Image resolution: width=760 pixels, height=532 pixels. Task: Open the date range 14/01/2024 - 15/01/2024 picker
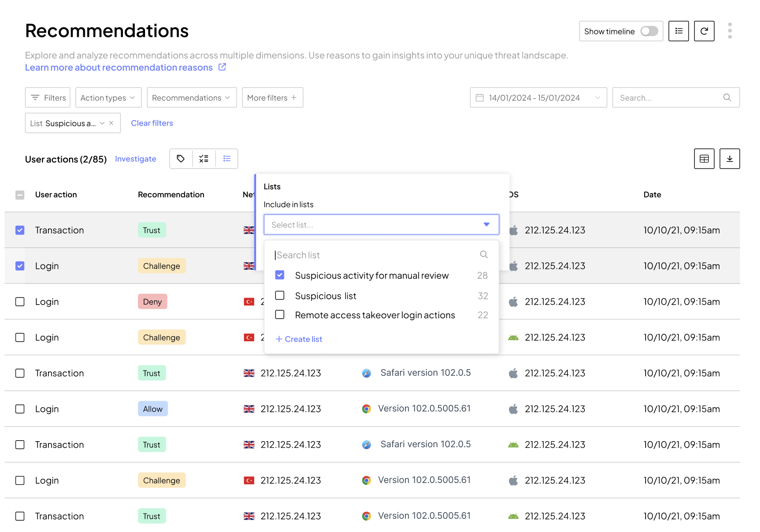[538, 97]
